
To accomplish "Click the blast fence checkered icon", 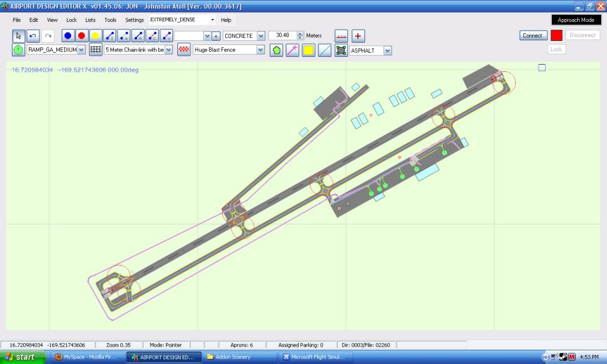I will point(184,50).
